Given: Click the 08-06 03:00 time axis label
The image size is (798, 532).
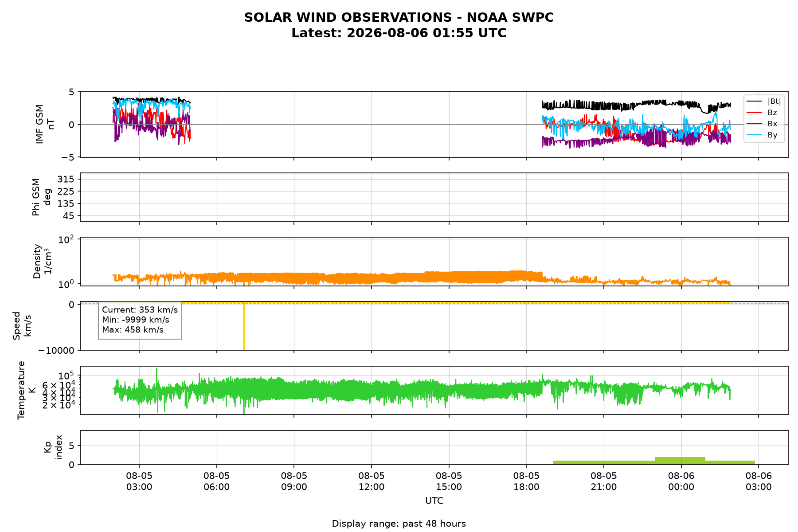Looking at the screenshot, I should (x=759, y=481).
